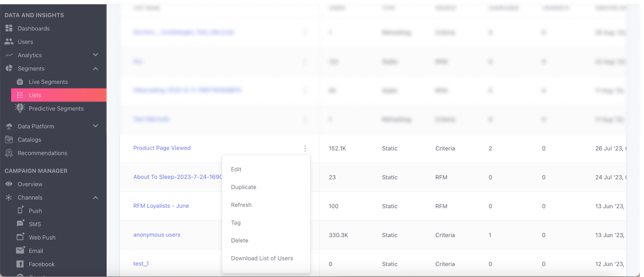Click the 24 Jul '23 date cell
The height and width of the screenshot is (277, 644).
[x=612, y=177]
